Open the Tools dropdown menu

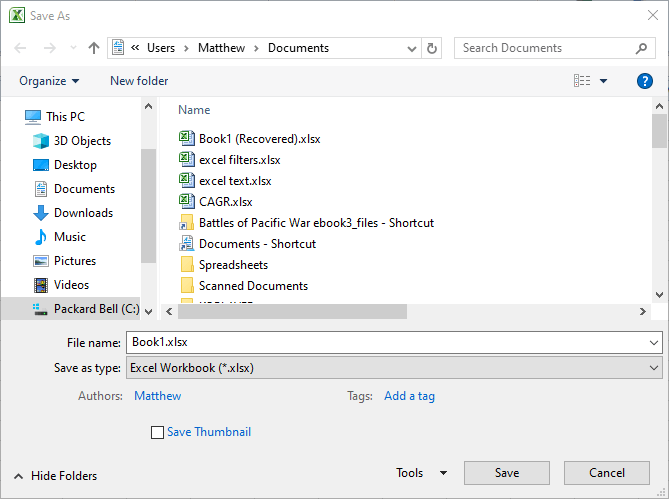(x=421, y=473)
